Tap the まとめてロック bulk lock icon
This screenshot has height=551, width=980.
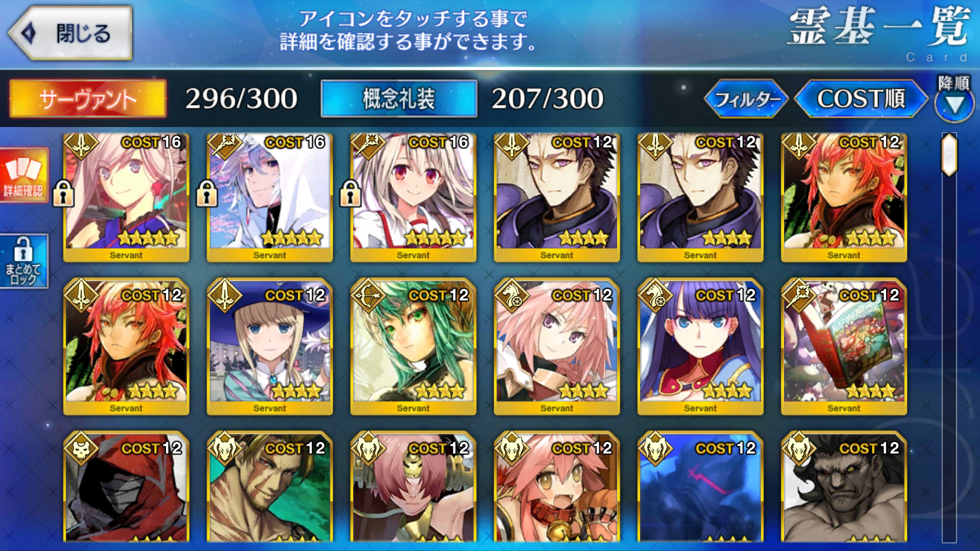[23, 261]
